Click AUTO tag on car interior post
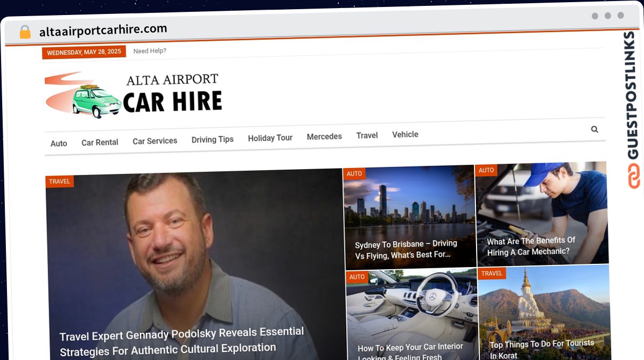 pos(357,277)
